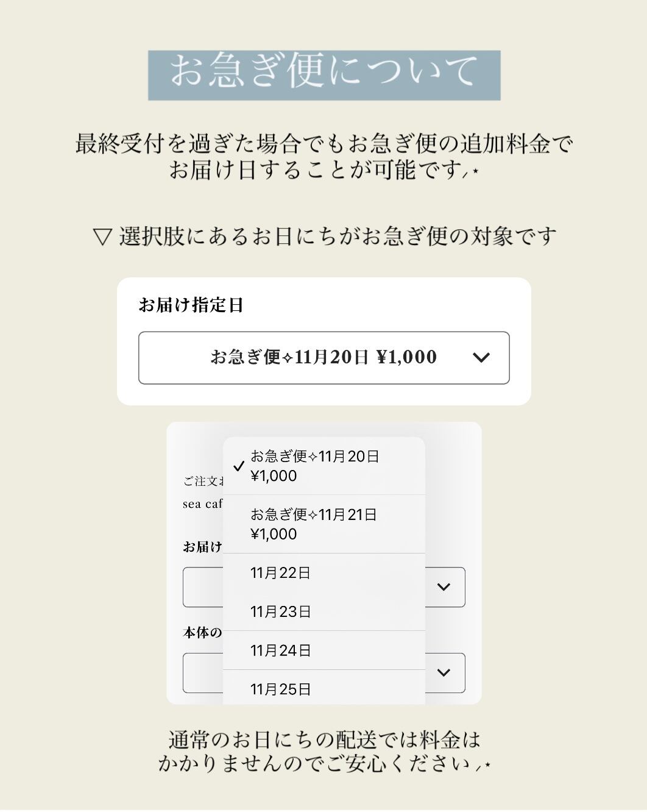Click the chevron in the お届け指定日 selector
647x812 pixels.
tap(481, 358)
